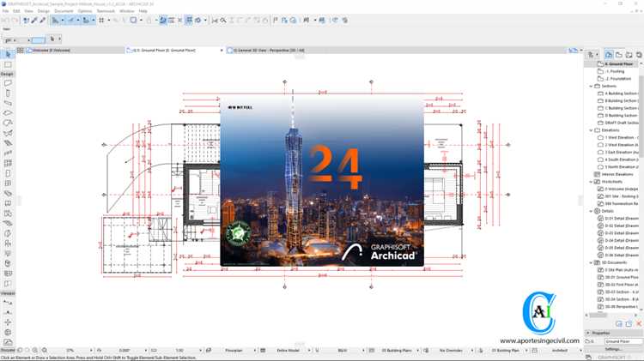The height and width of the screenshot is (361, 644).
Task: Collapse the Elevations folder in Navigator
Action: coord(591,130)
